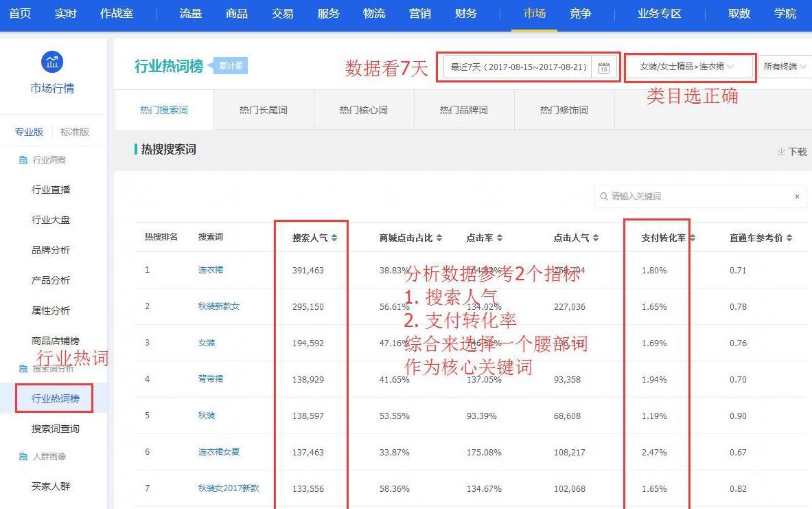Toggle ascending sort on 搜索人气 column
The height and width of the screenshot is (509, 812).
(x=334, y=236)
